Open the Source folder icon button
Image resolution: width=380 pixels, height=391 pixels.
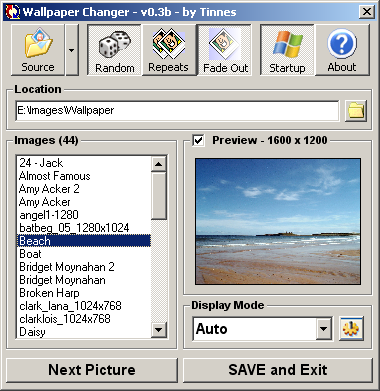pos(38,50)
